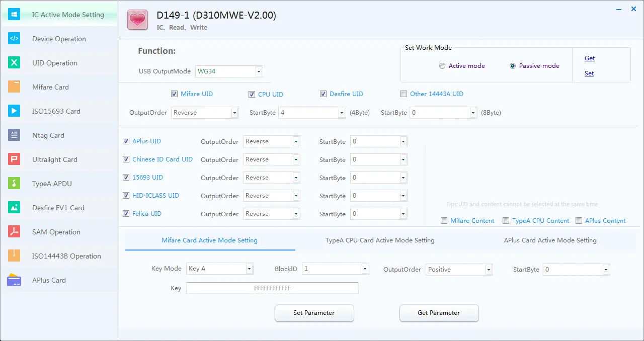
Task: Click the Ntag Card icon
Action: coord(14,135)
